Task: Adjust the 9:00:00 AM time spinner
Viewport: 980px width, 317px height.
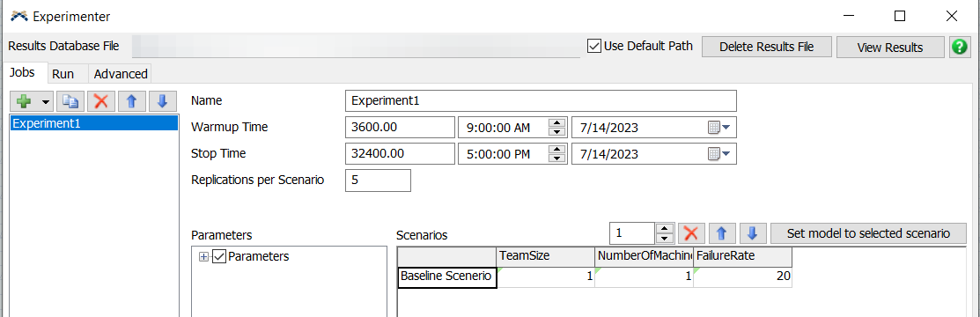Action: 556,128
